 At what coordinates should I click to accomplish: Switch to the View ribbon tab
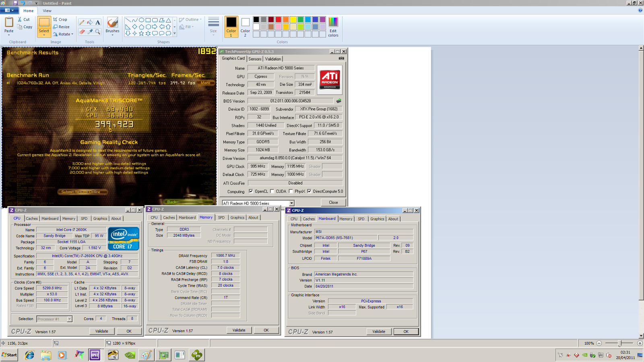click(x=47, y=11)
